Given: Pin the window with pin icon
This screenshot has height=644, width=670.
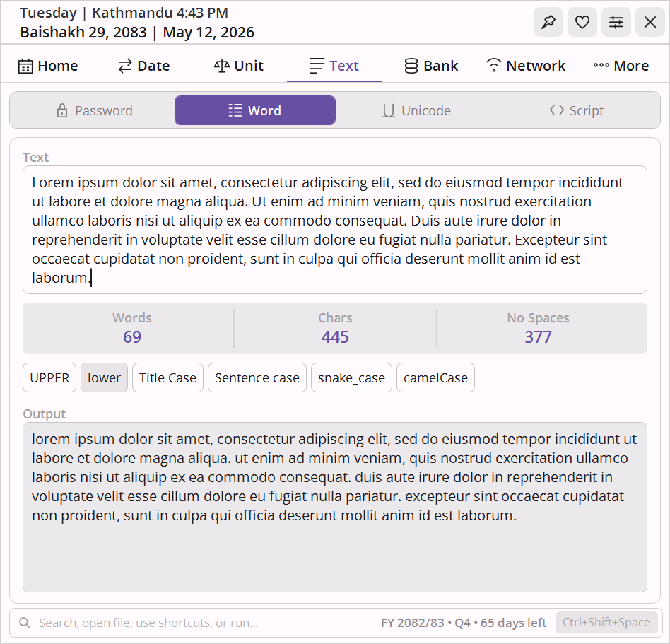Looking at the screenshot, I should click(x=548, y=22).
